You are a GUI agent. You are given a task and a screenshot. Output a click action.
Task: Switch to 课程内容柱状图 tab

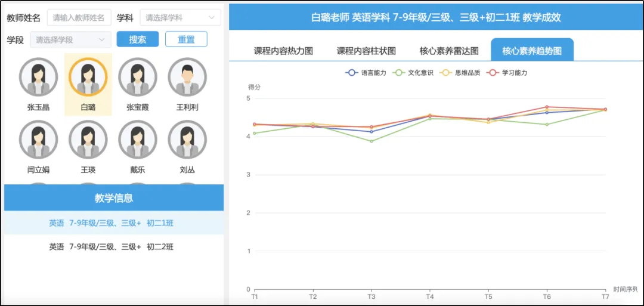click(366, 51)
